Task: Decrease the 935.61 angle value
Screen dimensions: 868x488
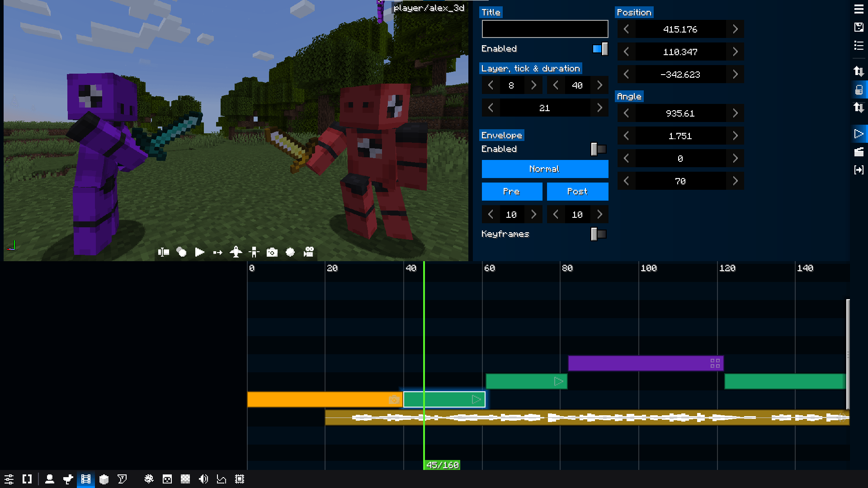Action: (x=626, y=113)
